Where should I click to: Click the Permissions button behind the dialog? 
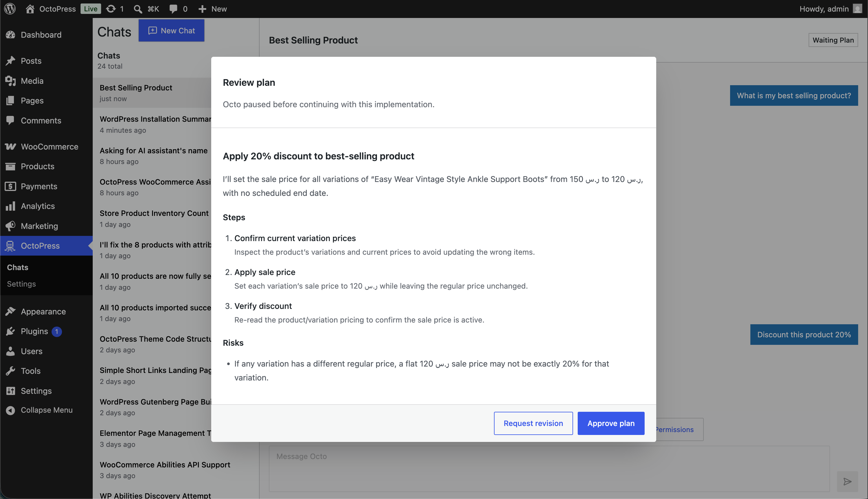679,429
